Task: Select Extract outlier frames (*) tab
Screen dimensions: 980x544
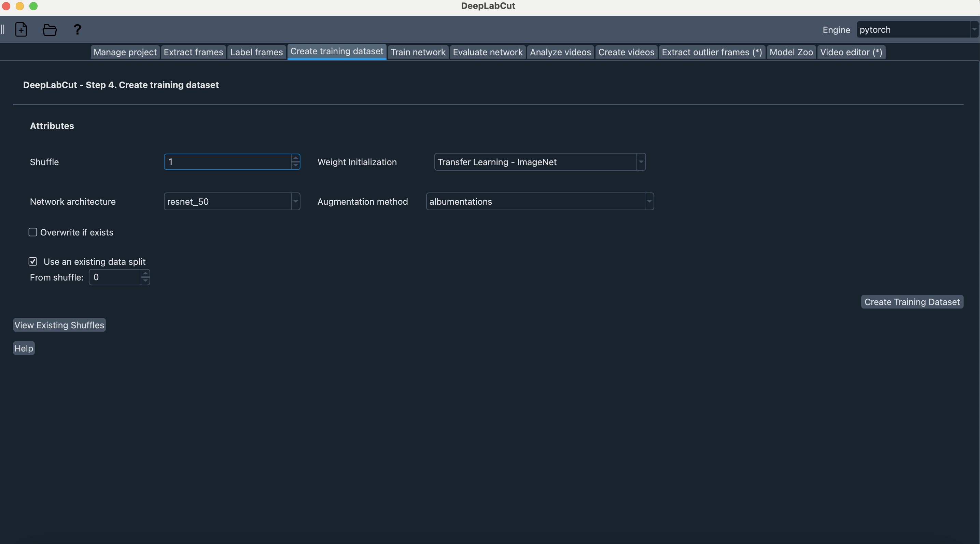Action: coord(712,52)
